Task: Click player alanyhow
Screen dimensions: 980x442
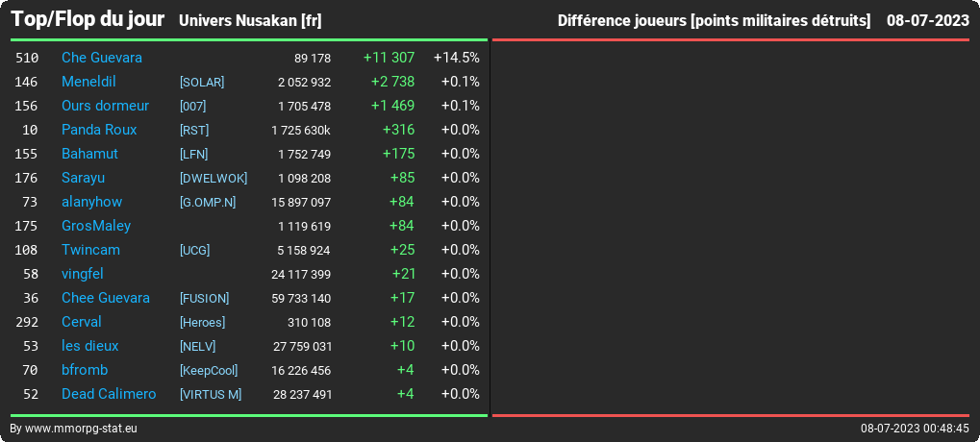Action: (x=91, y=202)
